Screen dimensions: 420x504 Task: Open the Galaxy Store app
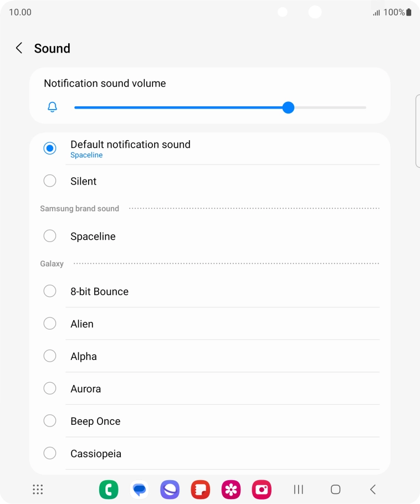pyautogui.click(x=231, y=489)
